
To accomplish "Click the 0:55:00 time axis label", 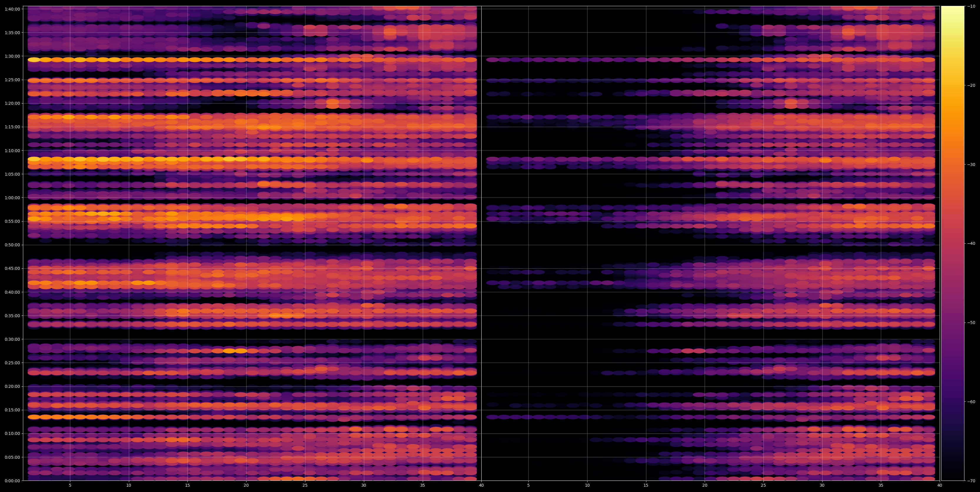I will pyautogui.click(x=12, y=221).
